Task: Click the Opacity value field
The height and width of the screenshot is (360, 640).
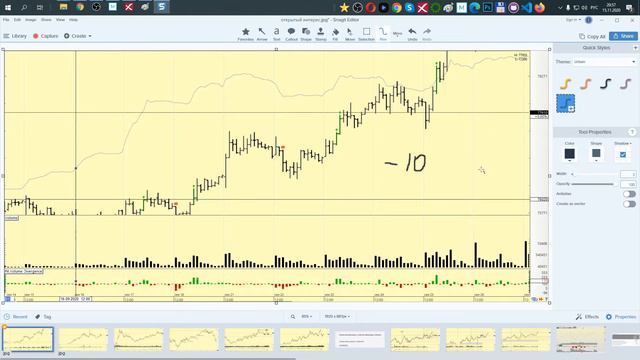Action: 628,184
